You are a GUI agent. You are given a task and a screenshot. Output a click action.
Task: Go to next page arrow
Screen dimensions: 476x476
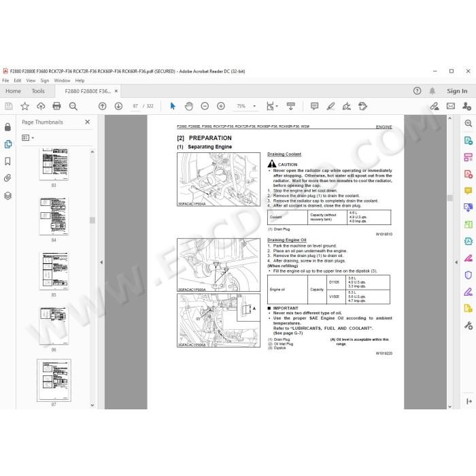(118, 106)
